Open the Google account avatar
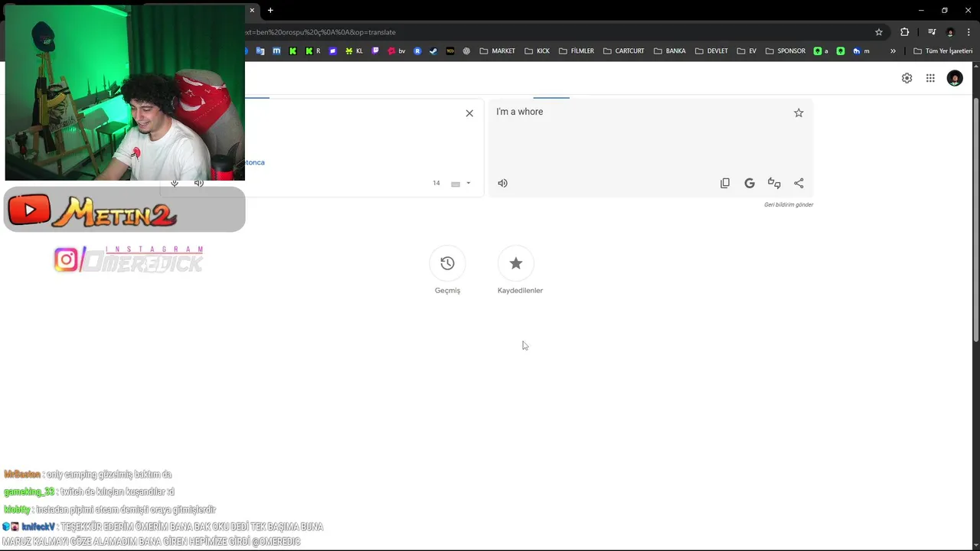 [x=955, y=78]
